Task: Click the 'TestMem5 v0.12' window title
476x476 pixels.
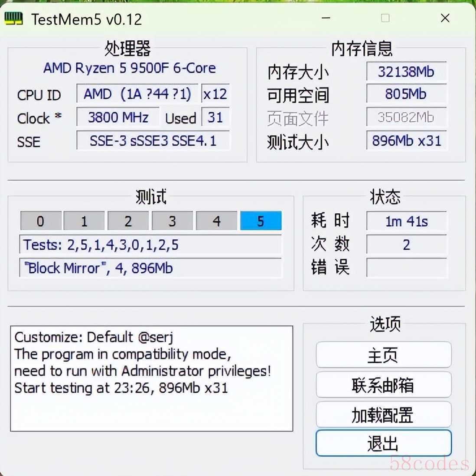Action: pos(86,20)
